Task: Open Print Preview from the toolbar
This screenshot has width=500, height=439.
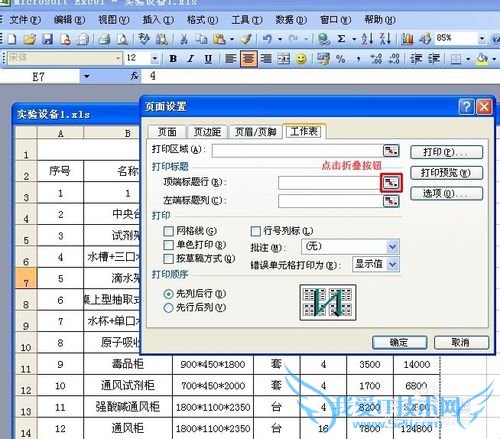Action: pos(122,39)
